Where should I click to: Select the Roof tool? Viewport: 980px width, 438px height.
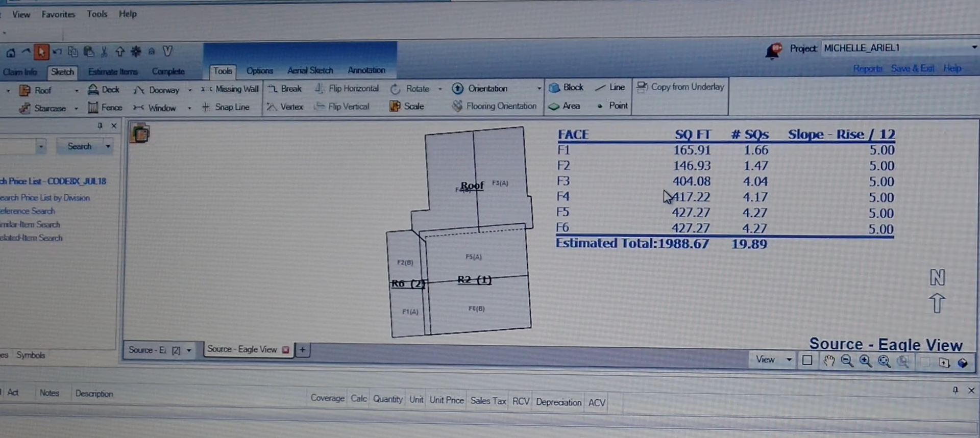[x=35, y=90]
